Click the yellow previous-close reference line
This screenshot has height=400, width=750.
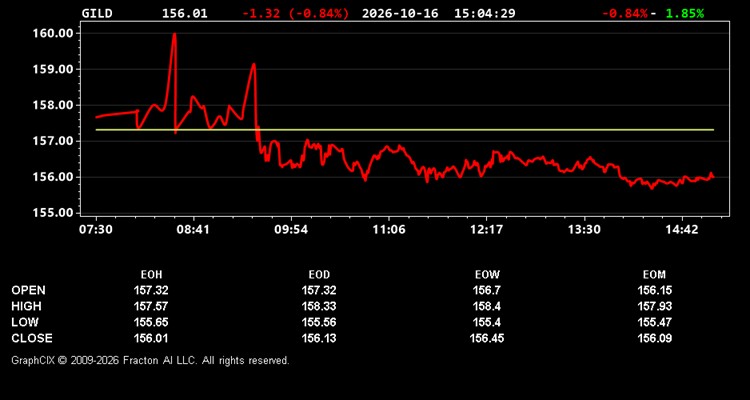(405, 130)
